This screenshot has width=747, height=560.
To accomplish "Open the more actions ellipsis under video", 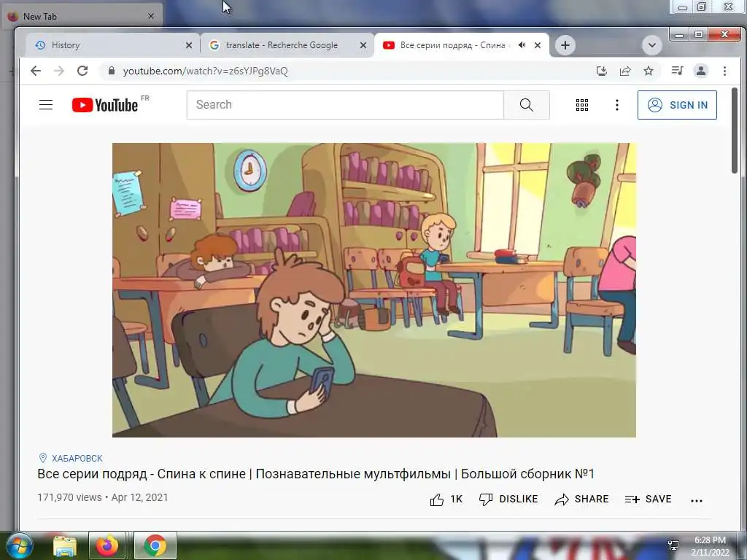I will click(697, 500).
